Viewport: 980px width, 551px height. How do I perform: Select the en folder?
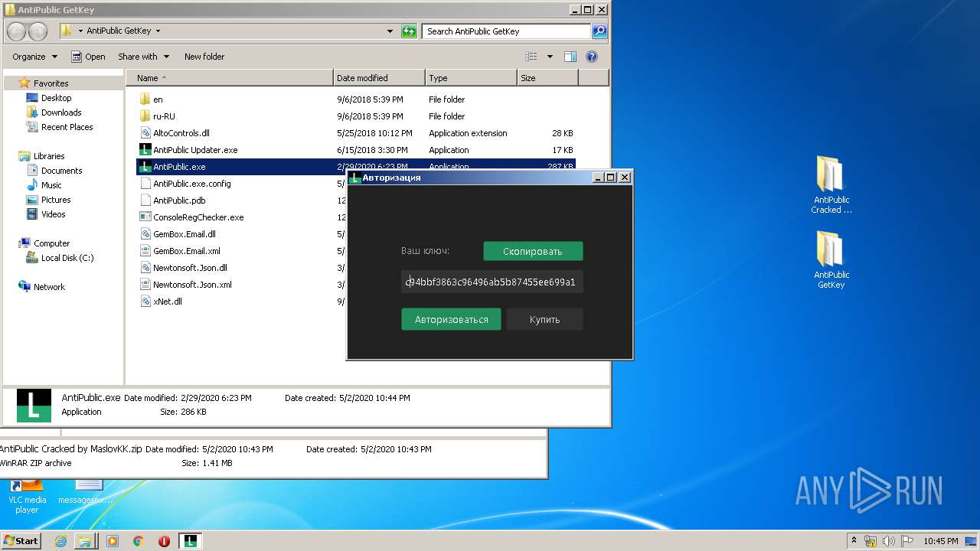click(158, 99)
